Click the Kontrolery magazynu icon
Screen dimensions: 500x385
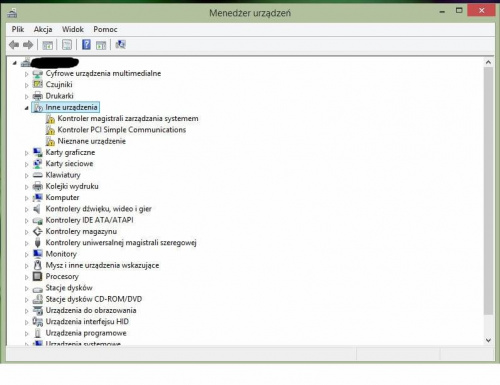[x=38, y=231]
